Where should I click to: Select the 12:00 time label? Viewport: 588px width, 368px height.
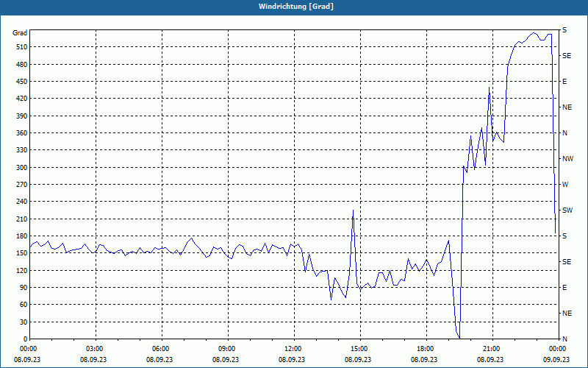click(295, 348)
